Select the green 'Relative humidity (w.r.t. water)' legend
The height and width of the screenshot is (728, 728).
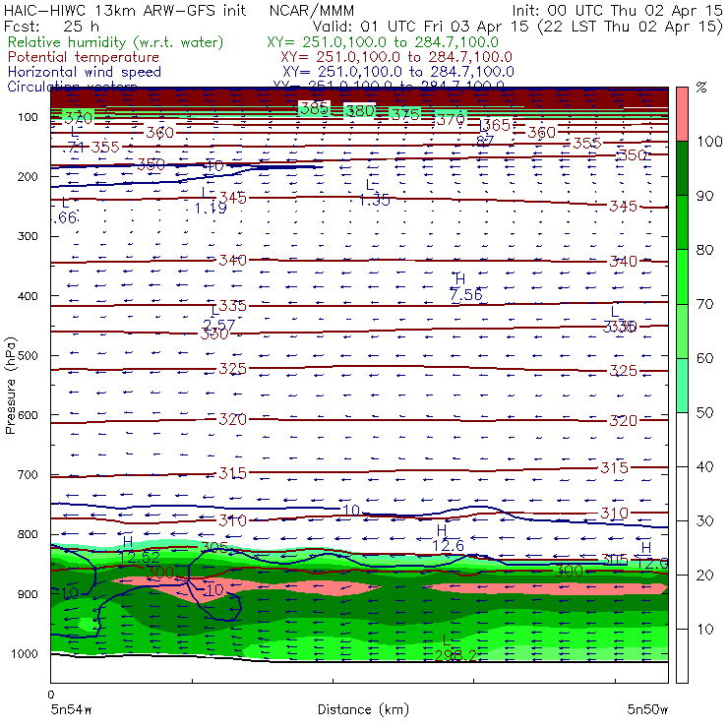[x=116, y=42]
